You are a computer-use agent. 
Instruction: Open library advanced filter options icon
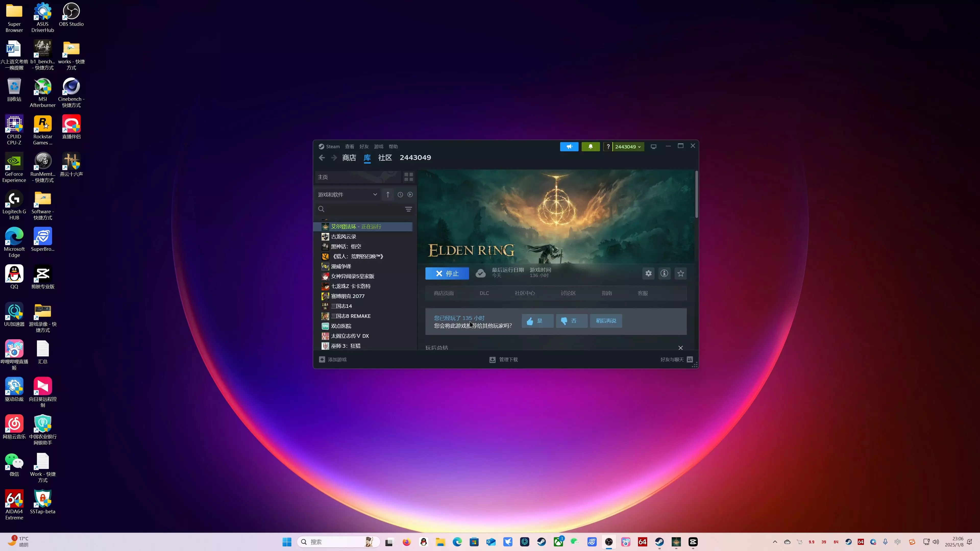click(409, 209)
